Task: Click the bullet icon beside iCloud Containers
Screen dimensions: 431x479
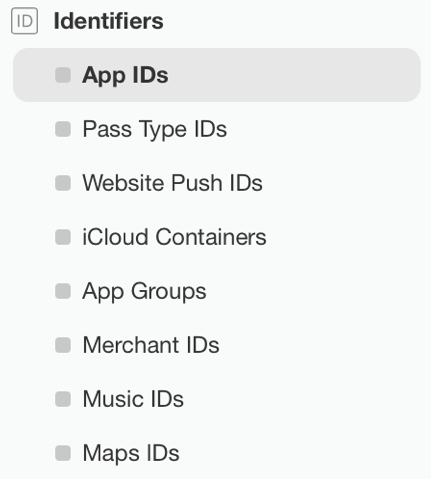Action: 63,237
